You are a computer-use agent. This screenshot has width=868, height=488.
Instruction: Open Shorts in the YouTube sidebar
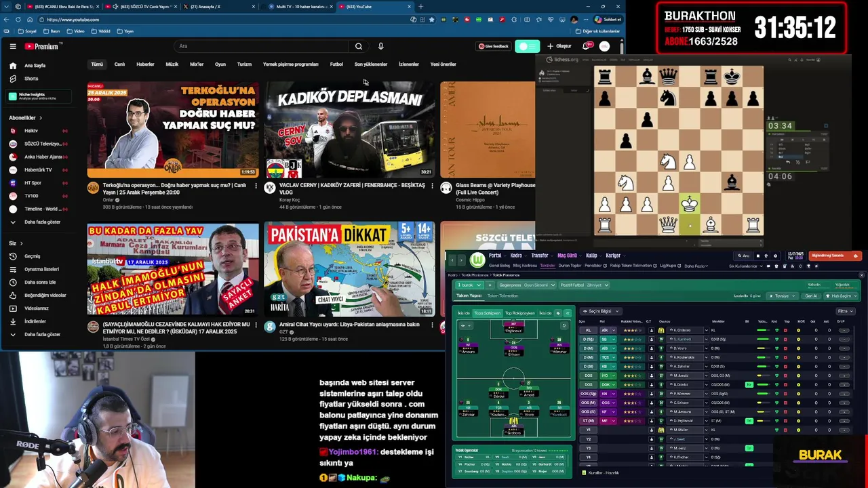(31, 79)
